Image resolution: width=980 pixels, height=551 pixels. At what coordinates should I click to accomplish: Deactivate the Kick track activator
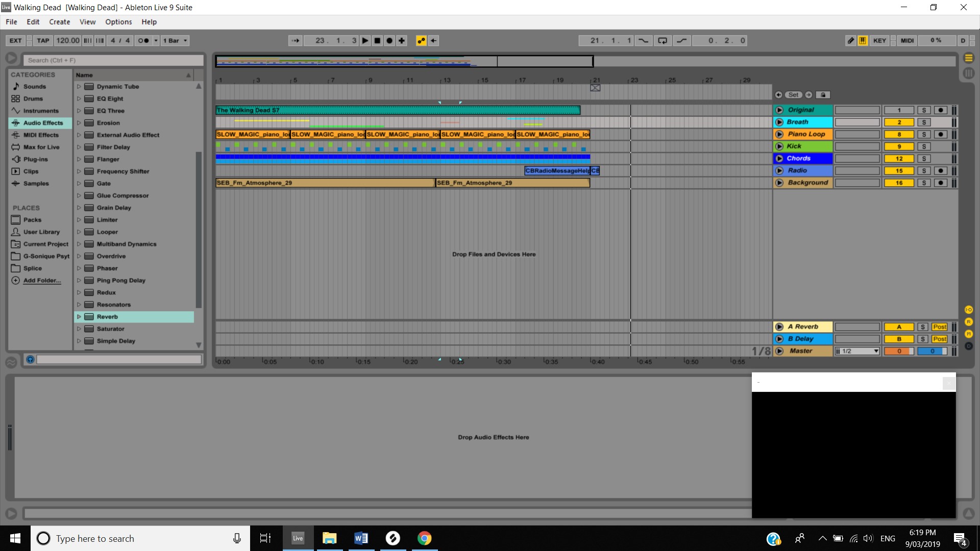point(899,147)
